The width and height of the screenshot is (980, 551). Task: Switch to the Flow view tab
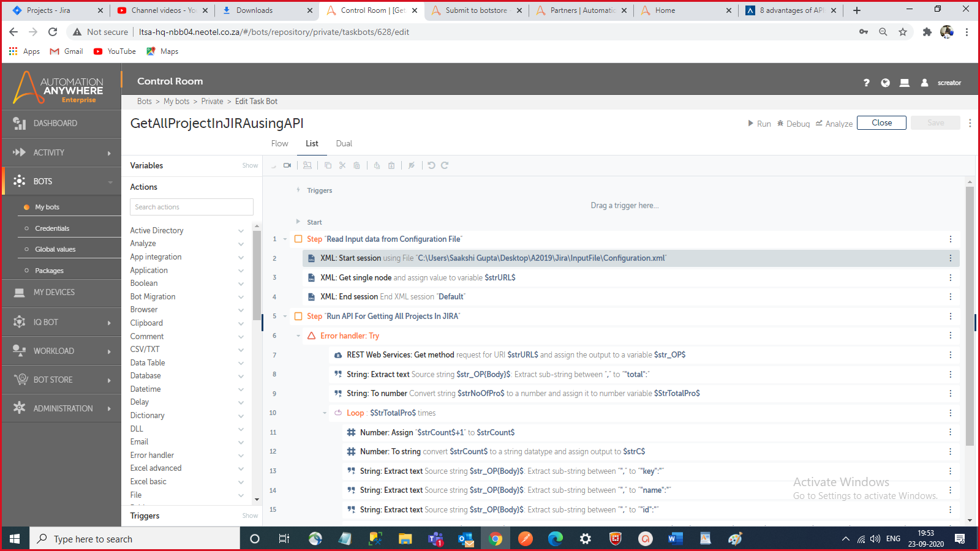[279, 144]
